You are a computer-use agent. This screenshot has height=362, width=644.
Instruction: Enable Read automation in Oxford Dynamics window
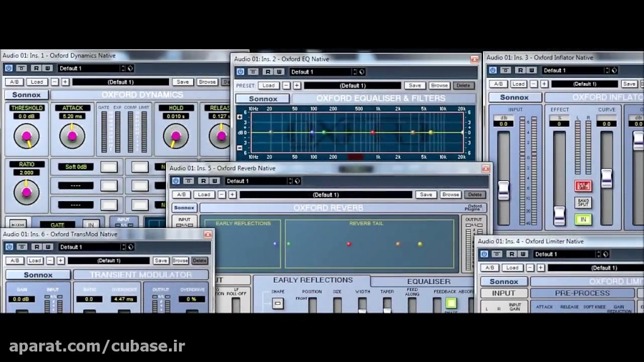(x=36, y=68)
